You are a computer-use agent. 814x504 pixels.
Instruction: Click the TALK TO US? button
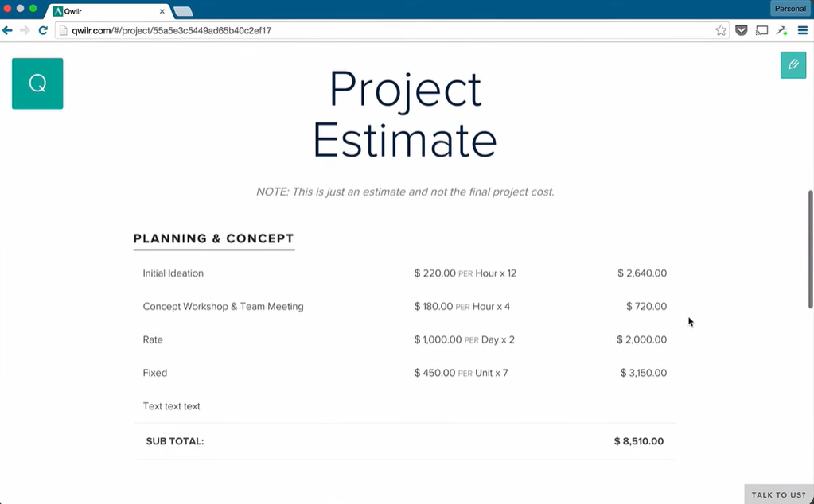(778, 494)
